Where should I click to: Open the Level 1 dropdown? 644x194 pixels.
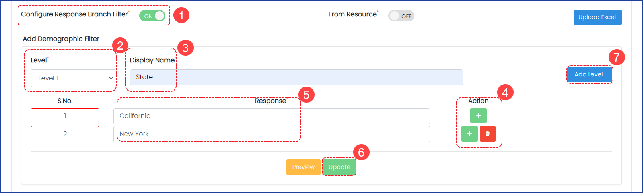[73, 78]
